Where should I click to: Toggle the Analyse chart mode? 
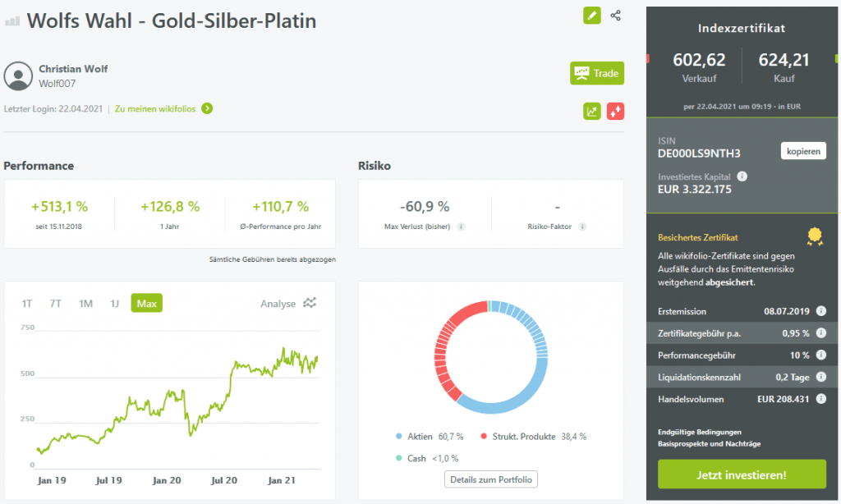[x=287, y=304]
